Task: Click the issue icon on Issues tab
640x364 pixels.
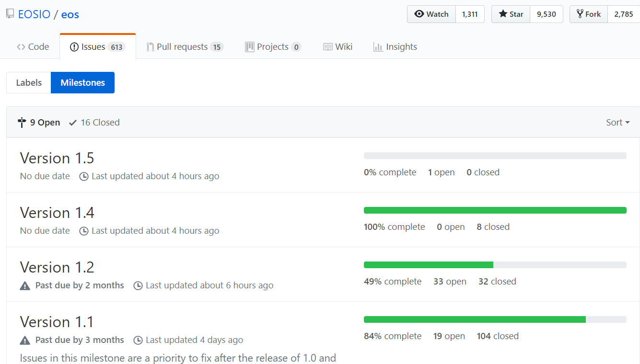Action: (x=74, y=47)
